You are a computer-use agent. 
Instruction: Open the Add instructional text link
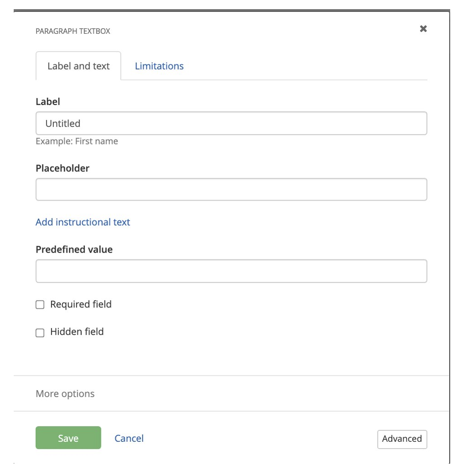click(83, 222)
